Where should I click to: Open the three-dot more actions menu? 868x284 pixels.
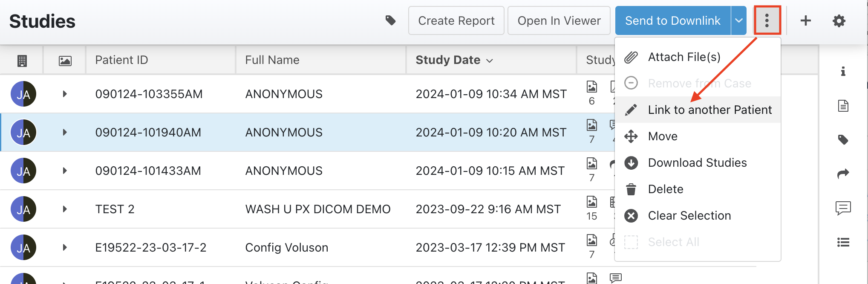tap(767, 20)
